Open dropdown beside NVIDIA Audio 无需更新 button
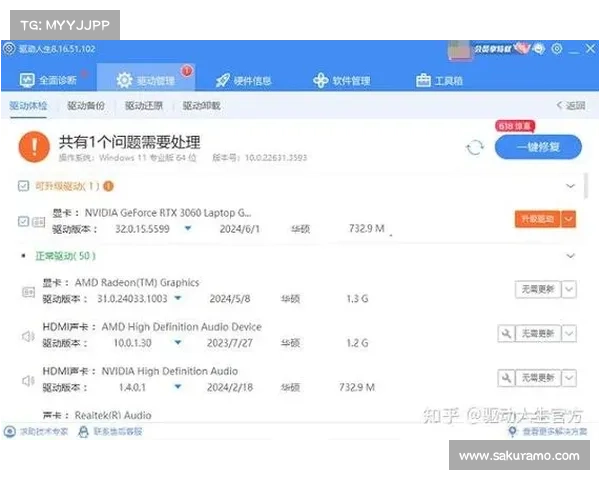The height and width of the screenshot is (480, 600). 569,378
